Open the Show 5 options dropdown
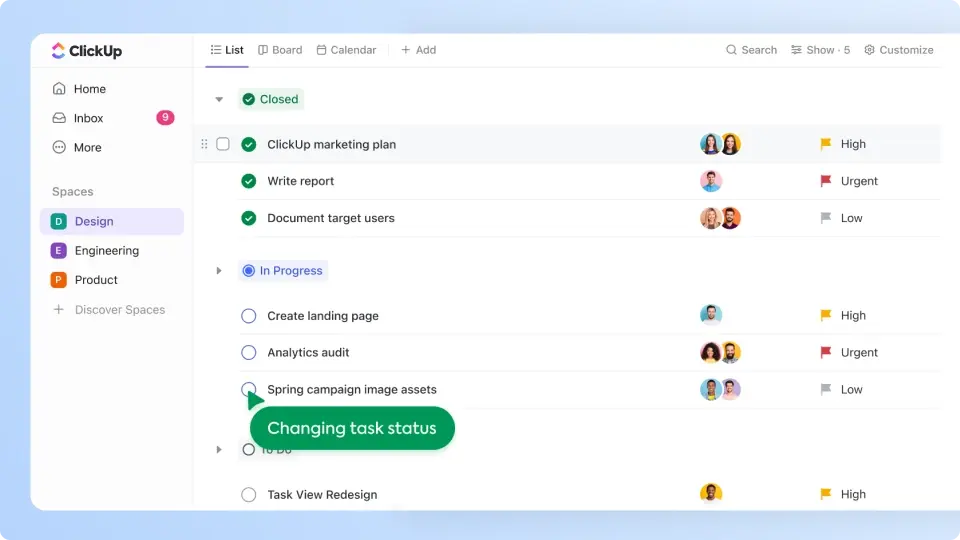The width and height of the screenshot is (960, 540). pyautogui.click(x=820, y=50)
